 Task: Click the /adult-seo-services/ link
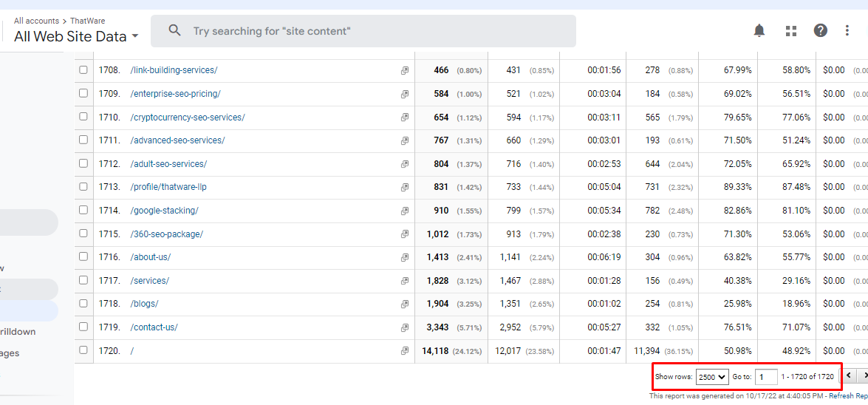tap(169, 164)
